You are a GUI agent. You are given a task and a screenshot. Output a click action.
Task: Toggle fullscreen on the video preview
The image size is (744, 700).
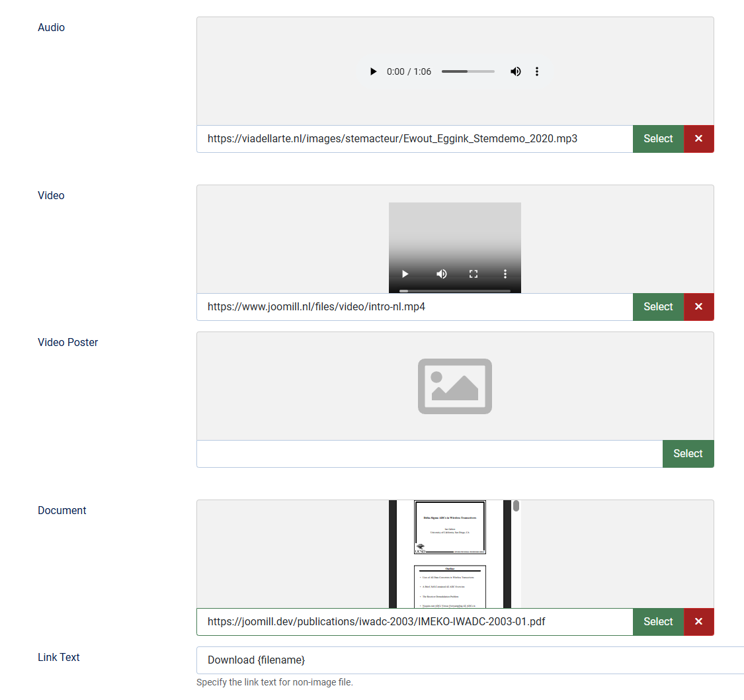click(473, 273)
